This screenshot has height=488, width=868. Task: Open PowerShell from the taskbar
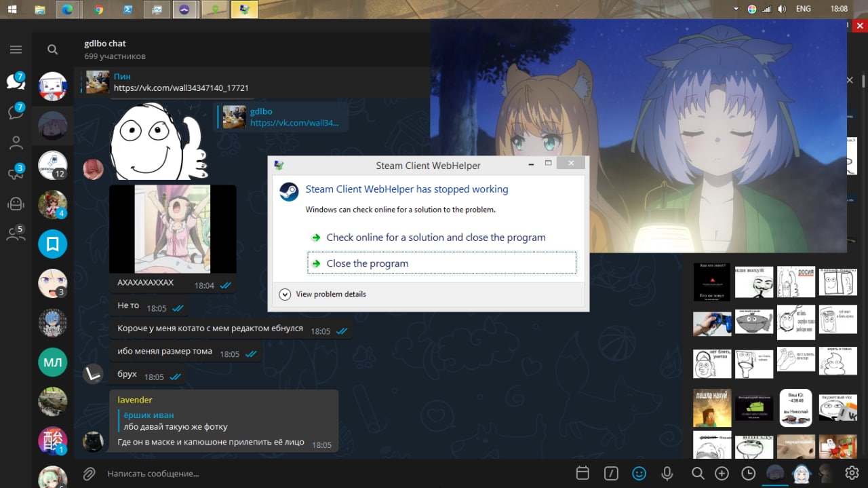coord(127,9)
